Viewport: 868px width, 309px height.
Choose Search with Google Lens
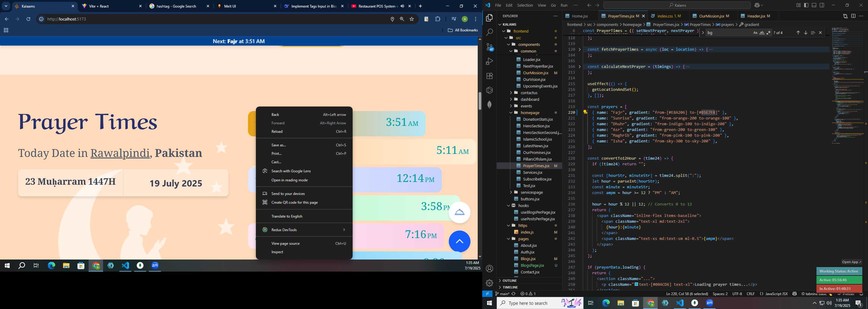pos(304,171)
